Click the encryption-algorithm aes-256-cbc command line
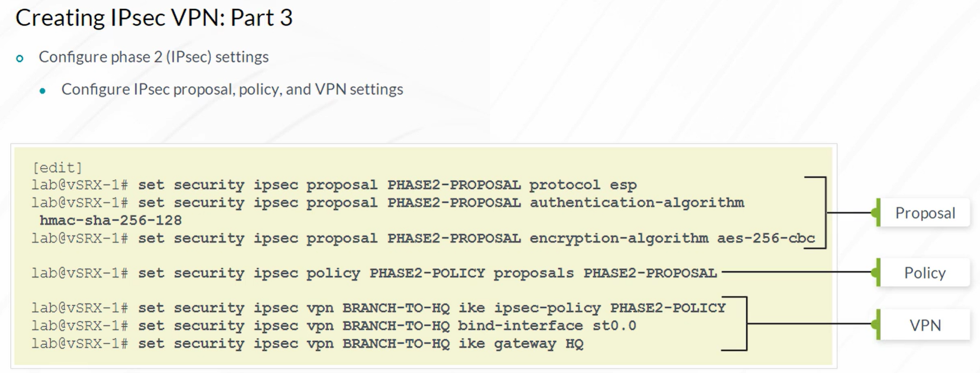The image size is (980, 373). click(x=423, y=238)
